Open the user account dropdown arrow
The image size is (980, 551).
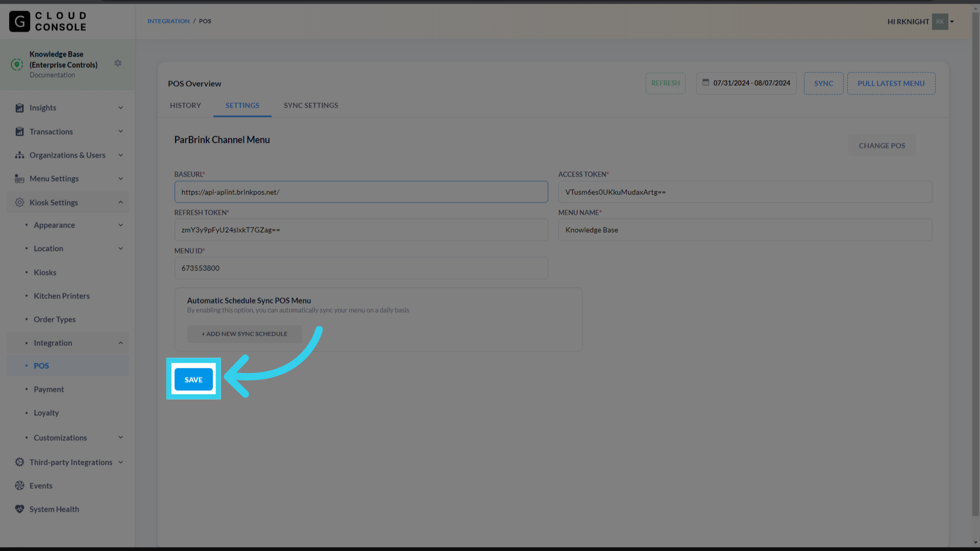952,21
